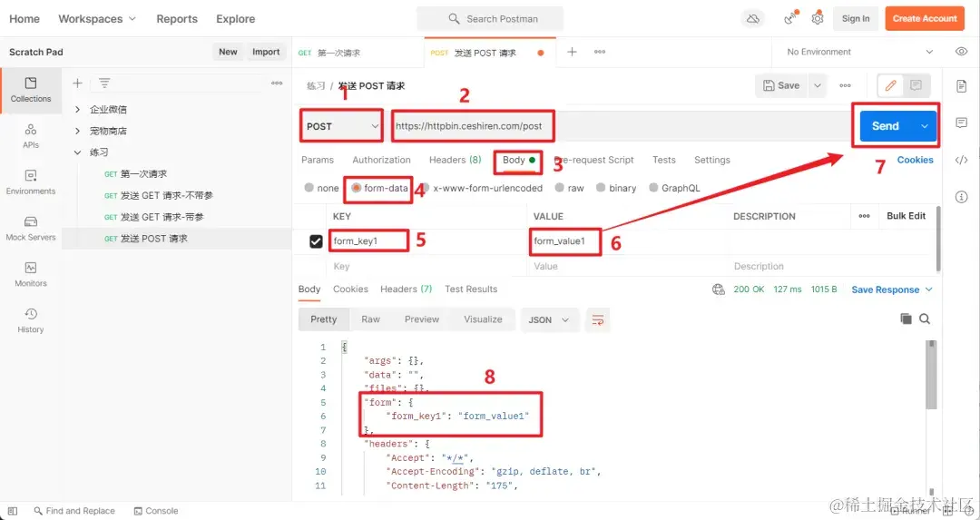Open the documentation icon in right sidebar
Screen dimensions: 980x520
click(x=961, y=86)
